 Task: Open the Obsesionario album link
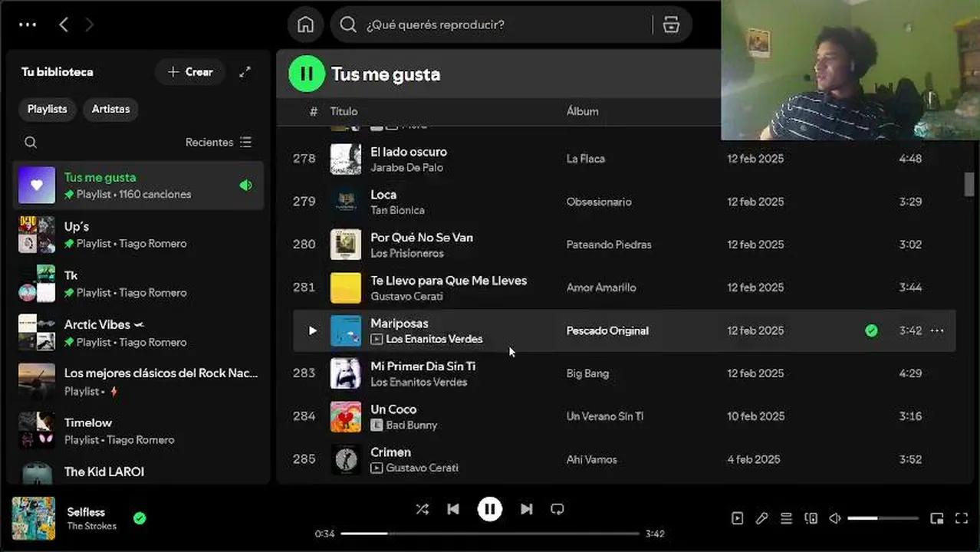click(x=599, y=202)
